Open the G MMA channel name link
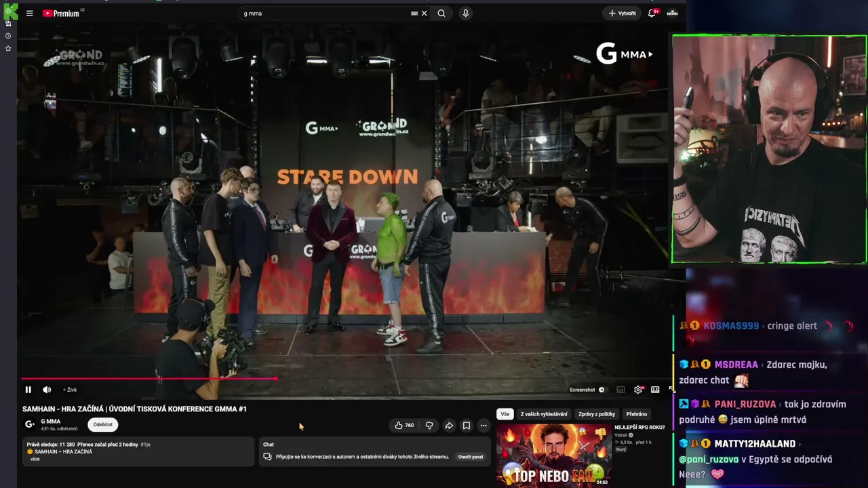This screenshot has height=488, width=868. [x=51, y=422]
